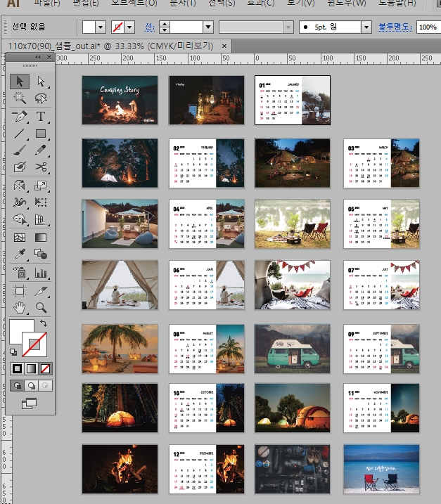Viewport: 441px width, 504px height.
Task: Open the 선택(S) menu
Action: (x=222, y=4)
